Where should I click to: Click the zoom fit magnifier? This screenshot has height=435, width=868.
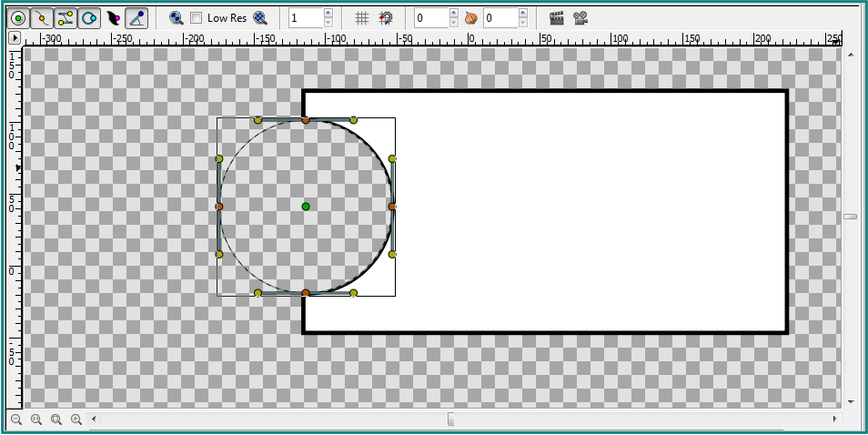pos(56,420)
